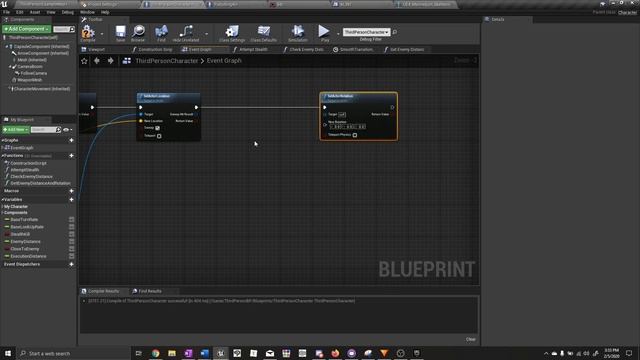
Task: Add a new graph with plus icon
Action: [71, 140]
